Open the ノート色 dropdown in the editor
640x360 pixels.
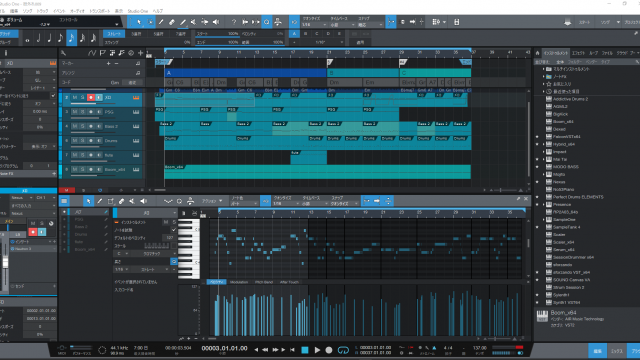coord(244,203)
